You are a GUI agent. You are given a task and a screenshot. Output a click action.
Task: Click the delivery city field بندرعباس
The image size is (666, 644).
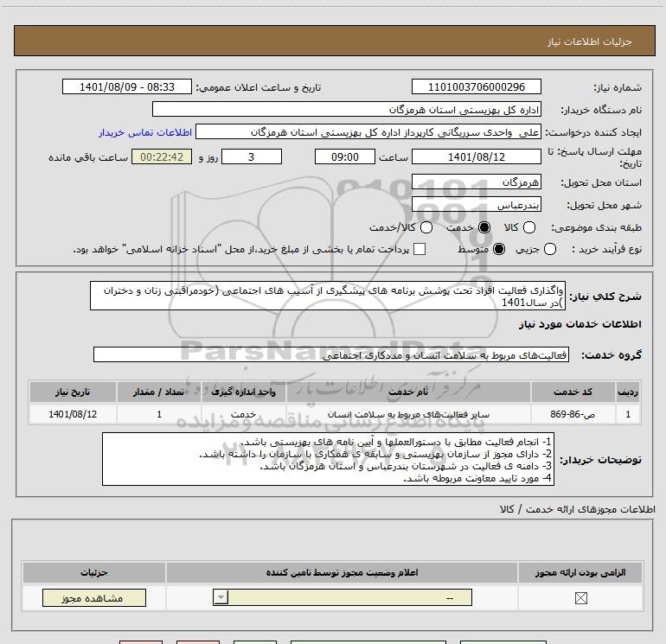477,205
